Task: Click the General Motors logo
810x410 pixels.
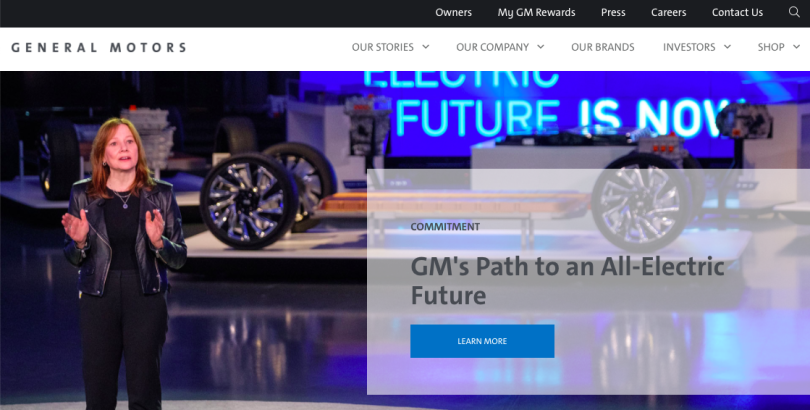Action: point(99,48)
